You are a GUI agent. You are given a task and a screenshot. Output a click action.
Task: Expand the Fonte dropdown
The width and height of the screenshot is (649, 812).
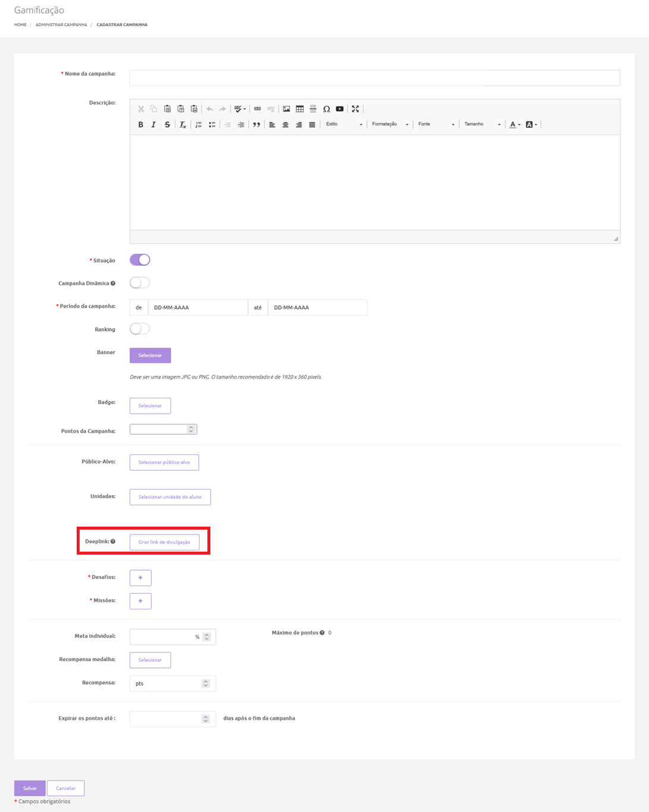(436, 124)
